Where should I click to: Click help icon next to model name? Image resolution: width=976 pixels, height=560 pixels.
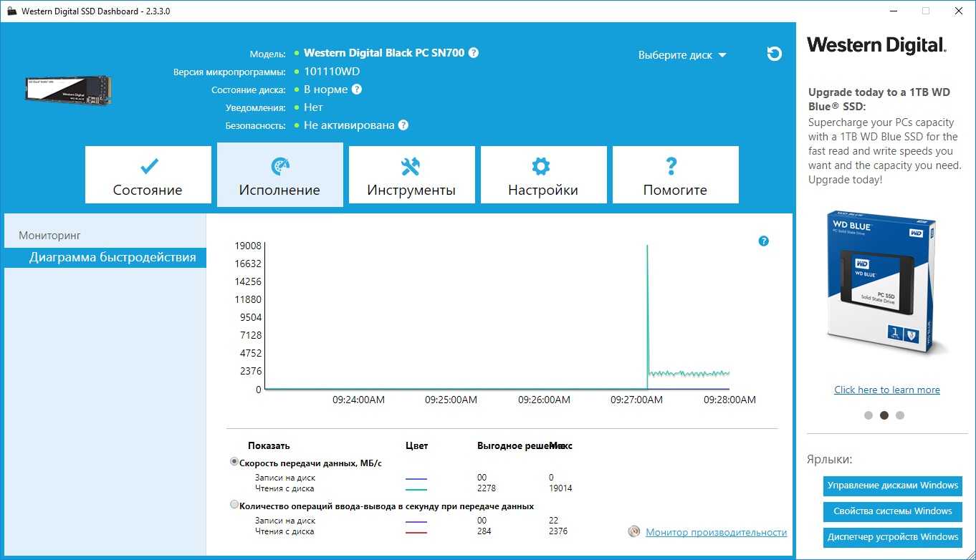pyautogui.click(x=474, y=53)
